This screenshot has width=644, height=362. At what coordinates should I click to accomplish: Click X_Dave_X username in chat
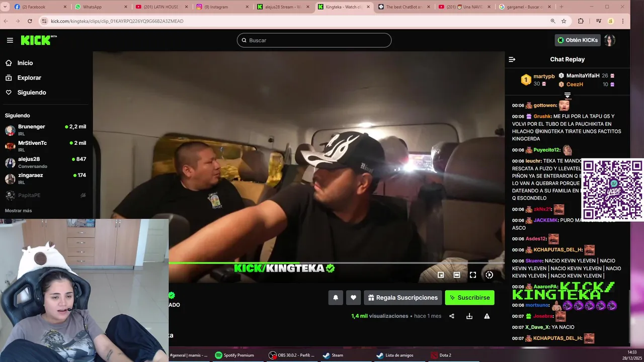click(537, 327)
